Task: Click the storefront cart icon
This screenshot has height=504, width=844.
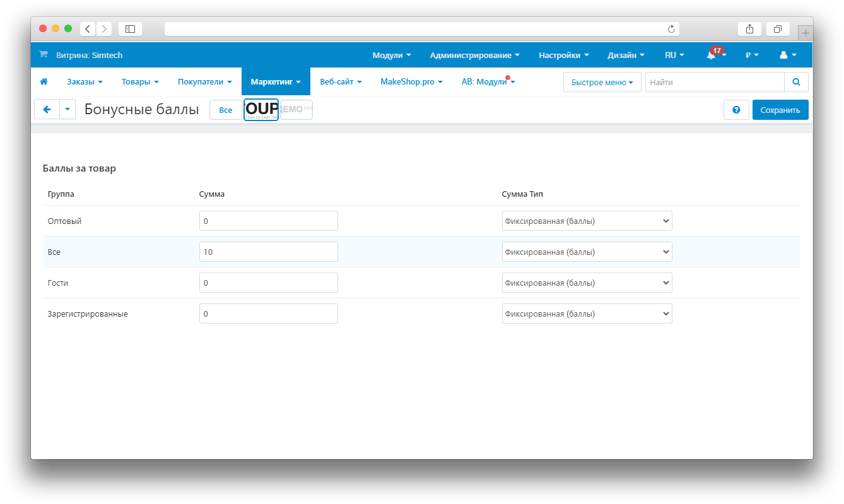Action: click(x=43, y=55)
